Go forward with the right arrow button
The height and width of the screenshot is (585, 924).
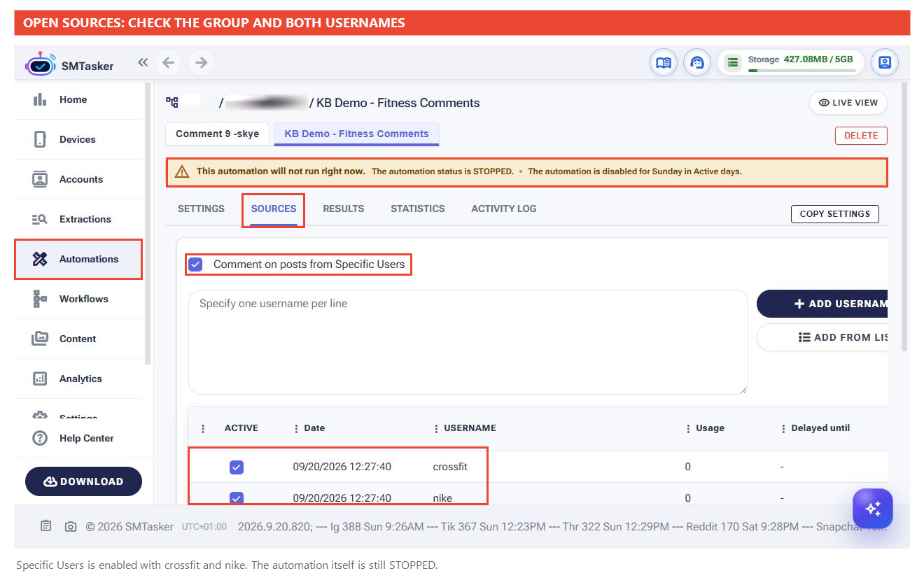click(202, 63)
